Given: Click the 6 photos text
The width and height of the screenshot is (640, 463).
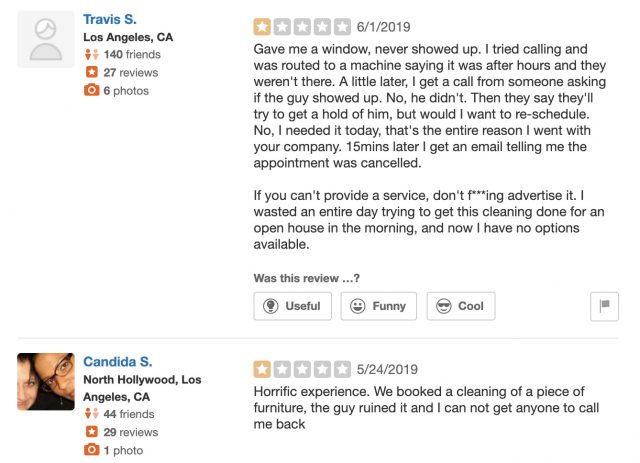Looking at the screenshot, I should pos(126,91).
